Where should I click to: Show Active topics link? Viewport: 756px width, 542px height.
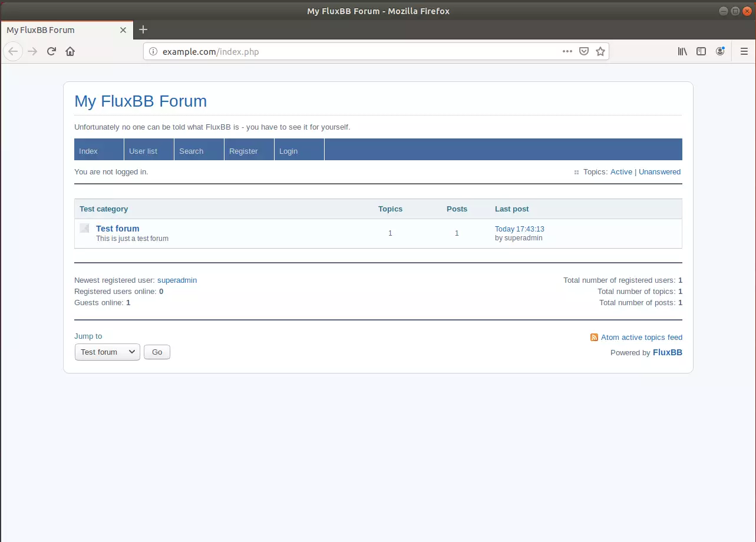pos(621,172)
